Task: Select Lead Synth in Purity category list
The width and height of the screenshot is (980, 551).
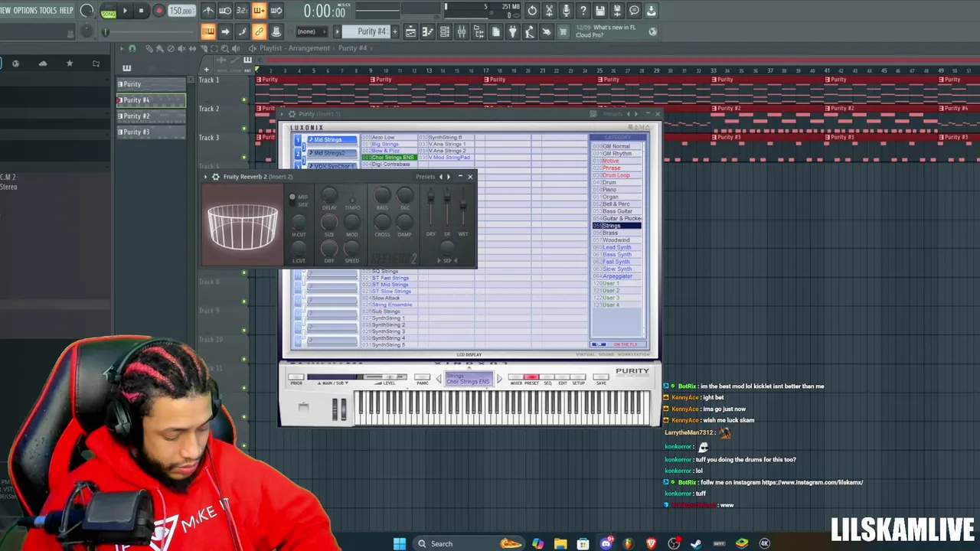Action: [616, 247]
